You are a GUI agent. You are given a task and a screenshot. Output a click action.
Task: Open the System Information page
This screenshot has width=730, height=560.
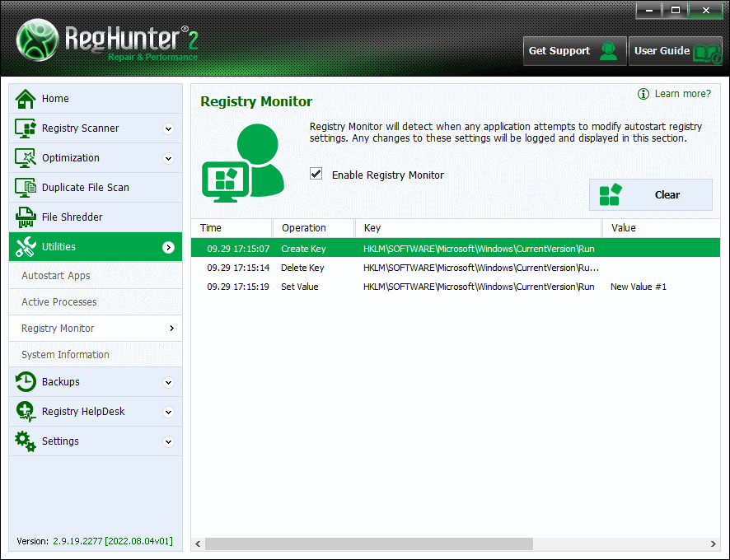(65, 355)
